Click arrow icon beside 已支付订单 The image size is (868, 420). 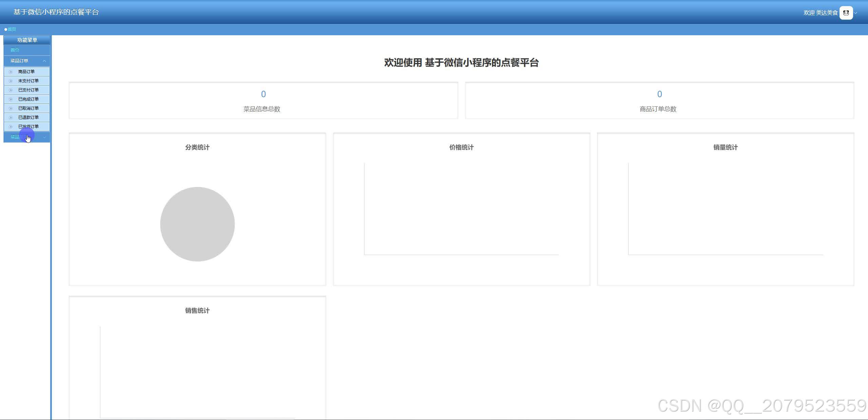coord(11,90)
